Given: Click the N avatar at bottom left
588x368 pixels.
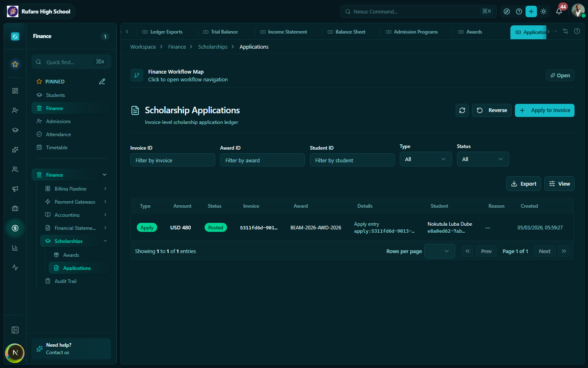Looking at the screenshot, I should point(15,353).
